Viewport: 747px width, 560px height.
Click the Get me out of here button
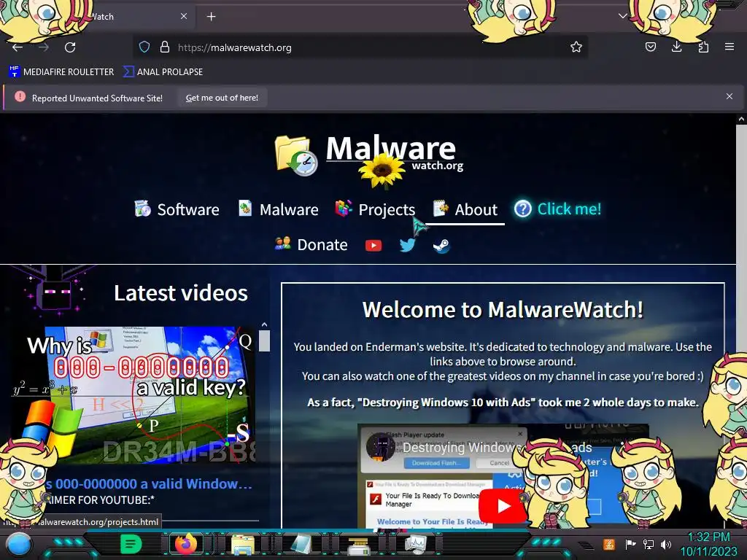222,98
